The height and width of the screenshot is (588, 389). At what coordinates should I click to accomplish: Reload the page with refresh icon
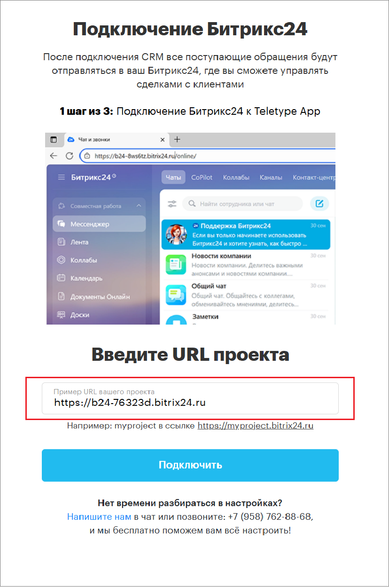point(70,155)
